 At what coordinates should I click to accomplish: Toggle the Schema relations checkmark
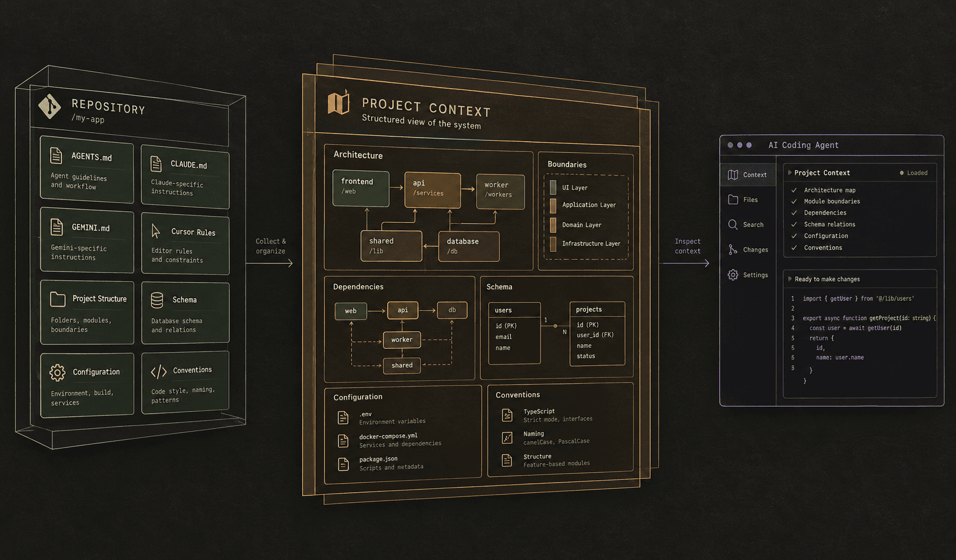click(794, 225)
